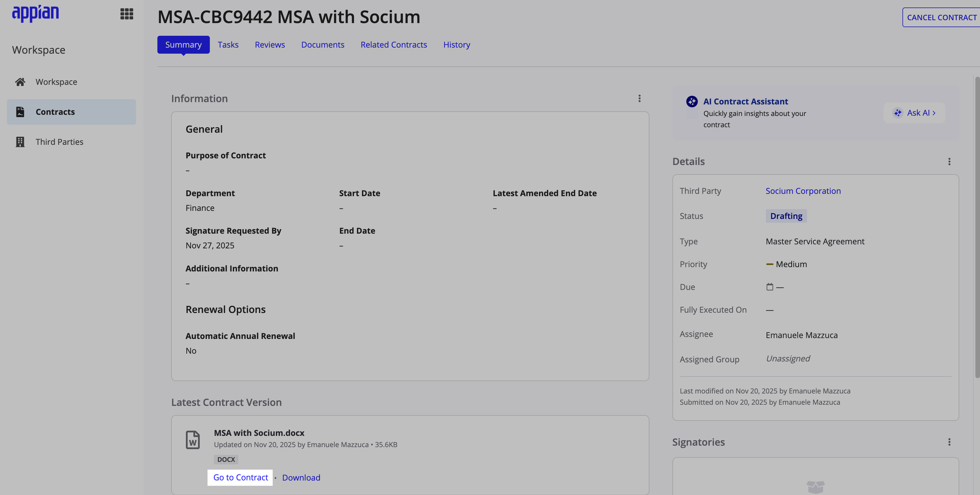The height and width of the screenshot is (495, 980).
Task: Click the Word document file icon
Action: pyautogui.click(x=193, y=440)
